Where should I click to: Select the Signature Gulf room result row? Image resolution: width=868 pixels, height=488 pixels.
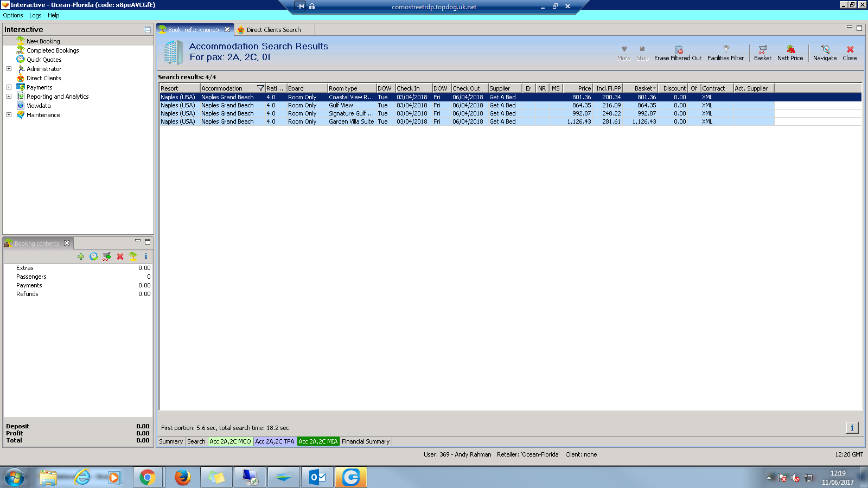(x=467, y=113)
